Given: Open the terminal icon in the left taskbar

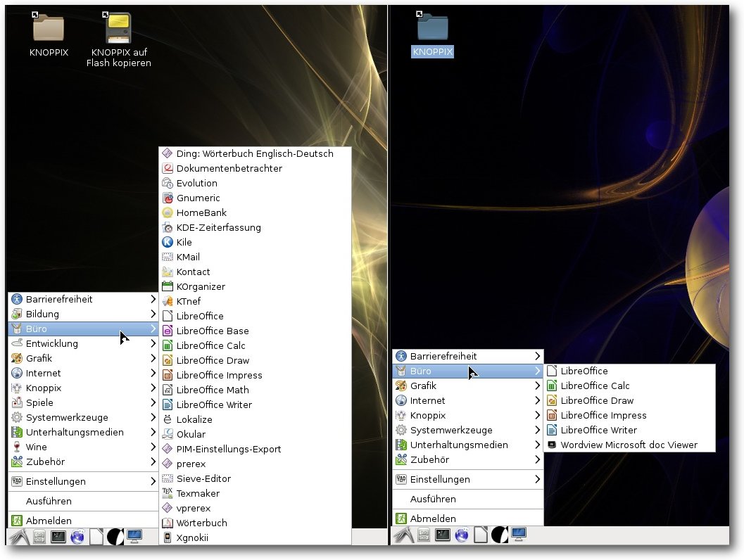Looking at the screenshot, I should (x=58, y=537).
